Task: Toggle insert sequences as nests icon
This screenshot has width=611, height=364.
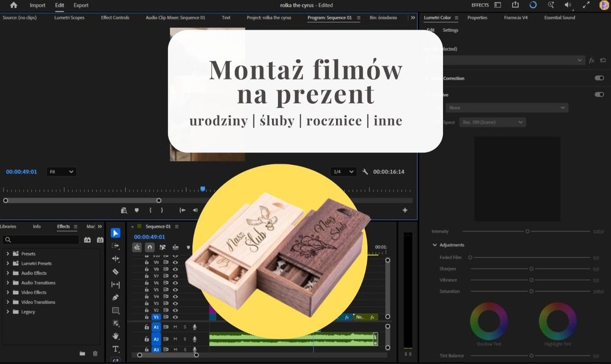Action: (x=137, y=247)
